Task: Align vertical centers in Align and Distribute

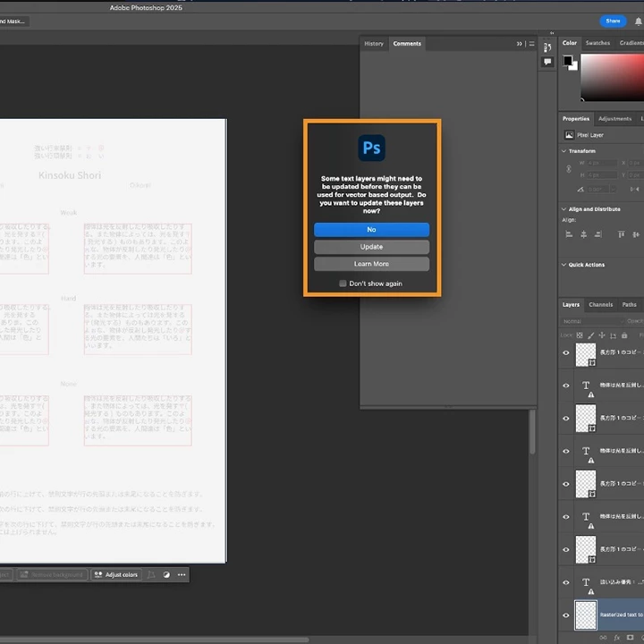Action: (636, 234)
